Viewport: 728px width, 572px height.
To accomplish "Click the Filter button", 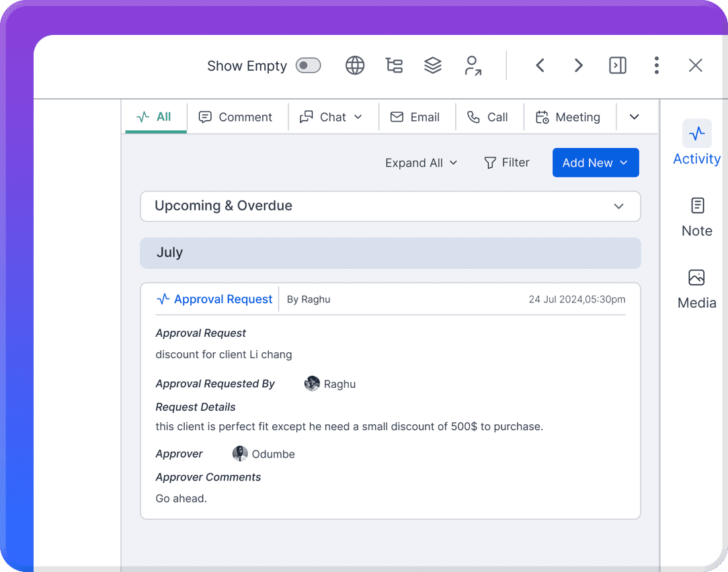I will point(507,163).
